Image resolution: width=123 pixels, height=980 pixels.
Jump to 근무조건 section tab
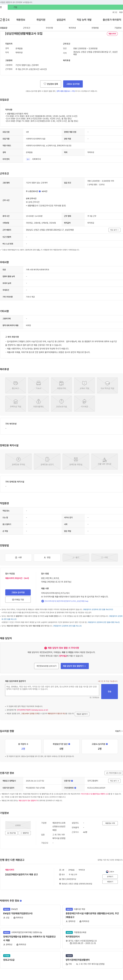[x=27, y=28]
